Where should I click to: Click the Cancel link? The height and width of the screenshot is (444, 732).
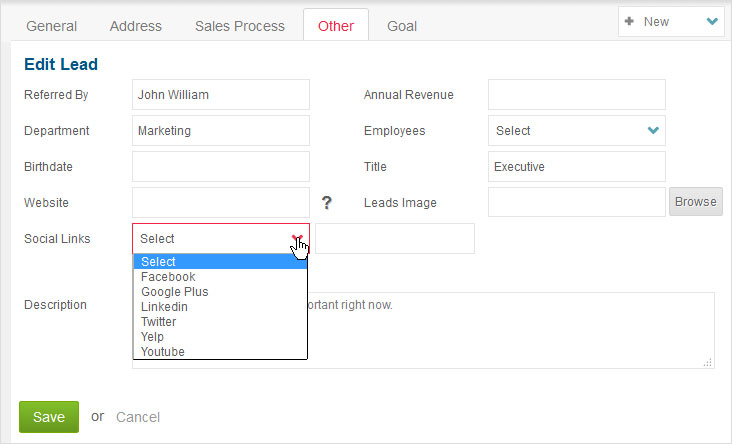click(x=138, y=417)
